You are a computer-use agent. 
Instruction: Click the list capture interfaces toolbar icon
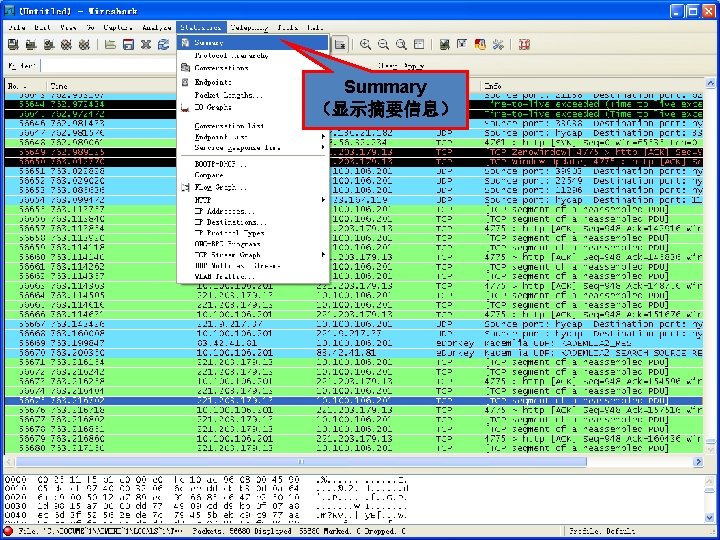pyautogui.click(x=13, y=45)
